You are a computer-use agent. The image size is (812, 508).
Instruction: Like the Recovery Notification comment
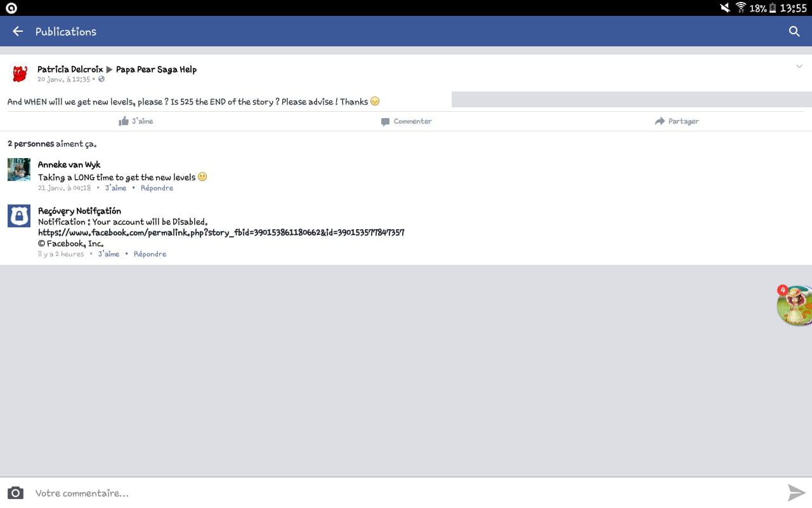pyautogui.click(x=108, y=254)
